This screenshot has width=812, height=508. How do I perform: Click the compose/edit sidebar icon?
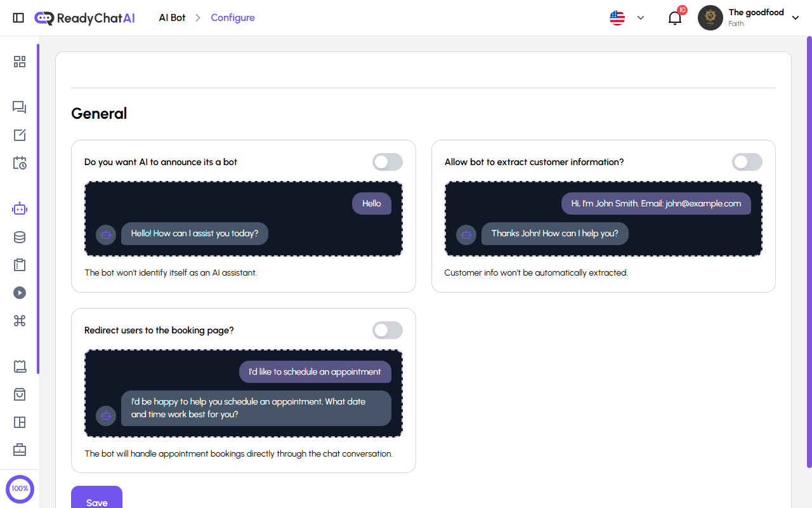click(x=20, y=135)
